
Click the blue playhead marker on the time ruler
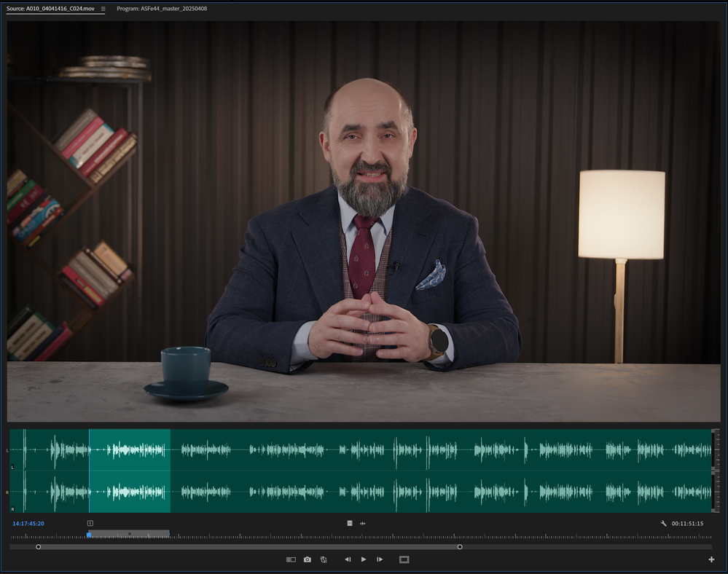coord(89,535)
